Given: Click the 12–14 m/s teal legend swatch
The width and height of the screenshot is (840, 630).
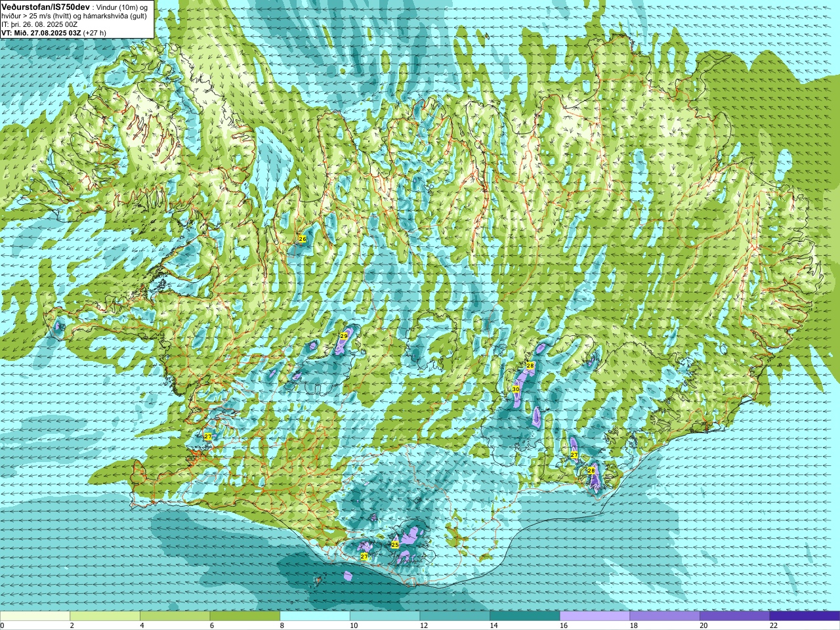Looking at the screenshot, I should click(455, 616).
